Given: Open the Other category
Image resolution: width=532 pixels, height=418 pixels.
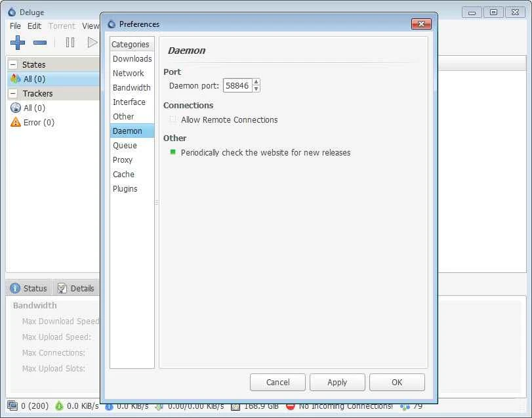Looking at the screenshot, I should tap(132, 116).
